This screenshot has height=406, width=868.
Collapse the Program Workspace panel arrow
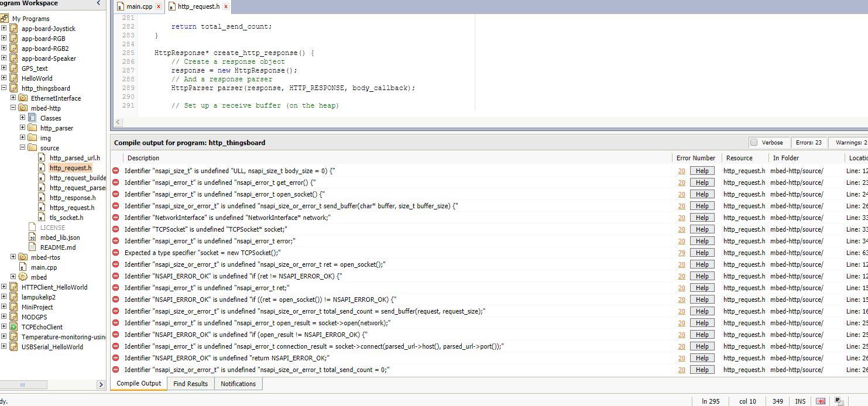[98, 4]
